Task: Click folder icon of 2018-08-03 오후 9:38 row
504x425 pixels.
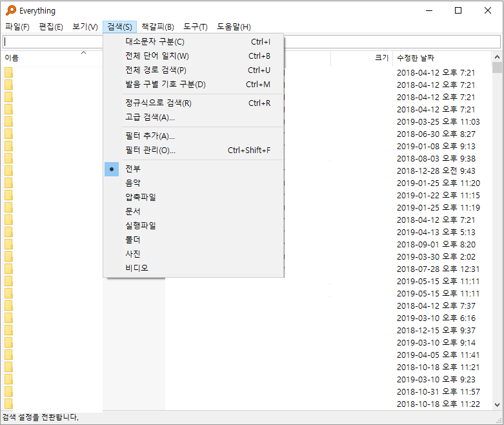Action: (8, 158)
